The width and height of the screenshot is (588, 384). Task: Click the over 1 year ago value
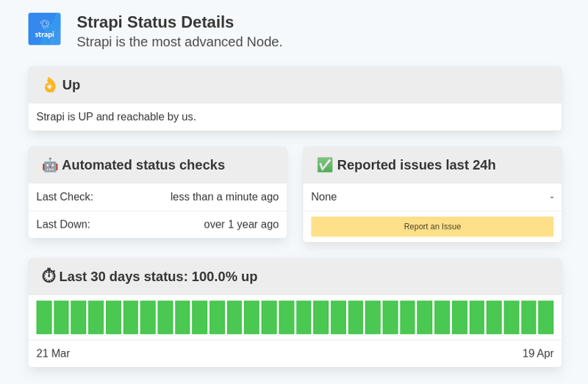coord(241,225)
